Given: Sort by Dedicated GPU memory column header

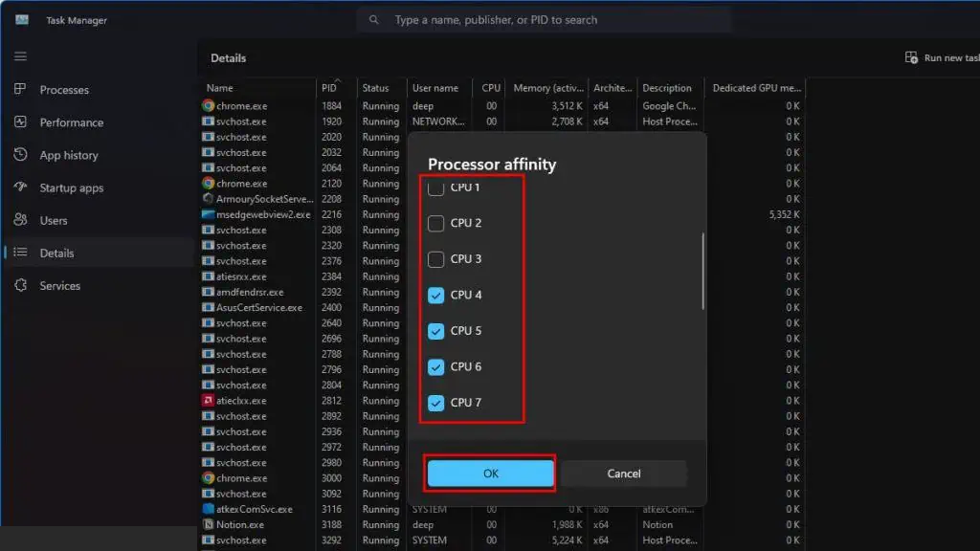Looking at the screenshot, I should click(755, 88).
